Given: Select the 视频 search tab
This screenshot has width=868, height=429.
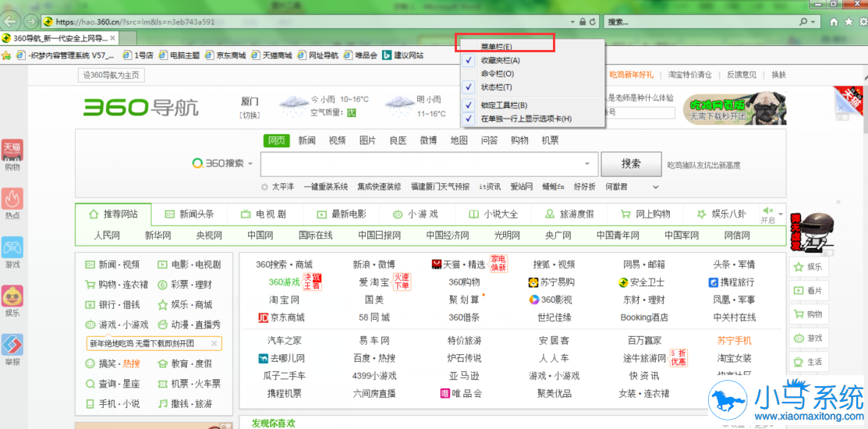Looking at the screenshot, I should click(x=337, y=140).
